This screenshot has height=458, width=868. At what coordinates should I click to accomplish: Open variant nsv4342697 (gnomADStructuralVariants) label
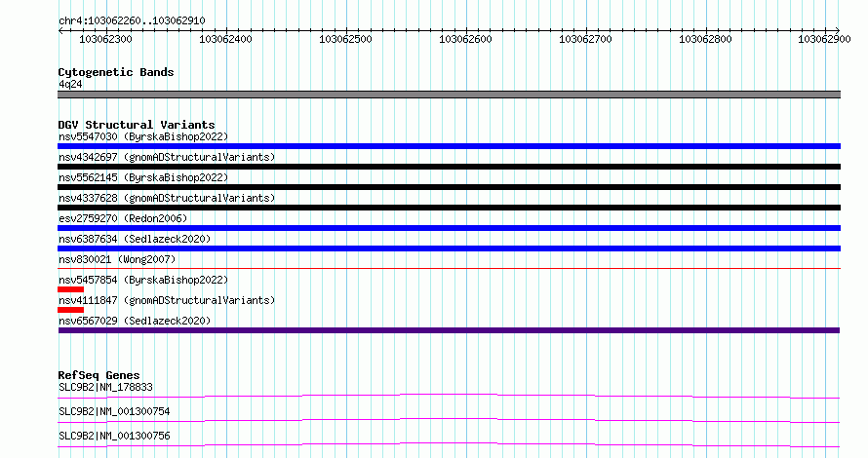pyautogui.click(x=167, y=157)
